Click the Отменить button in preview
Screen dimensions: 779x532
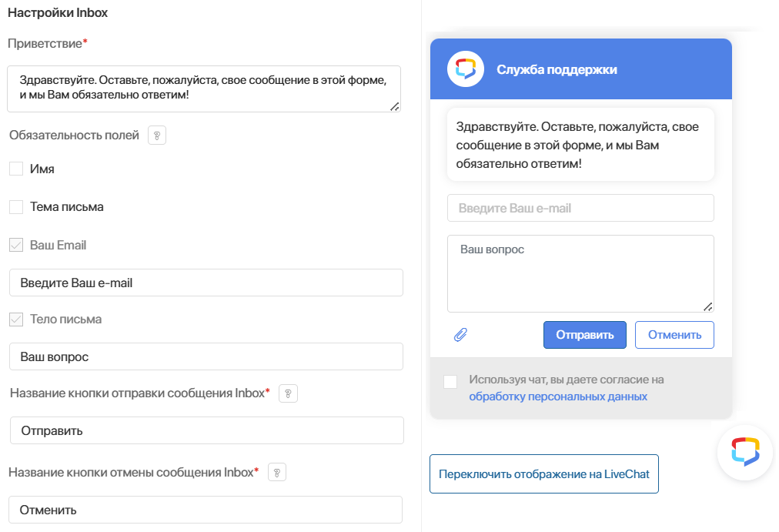(x=674, y=335)
